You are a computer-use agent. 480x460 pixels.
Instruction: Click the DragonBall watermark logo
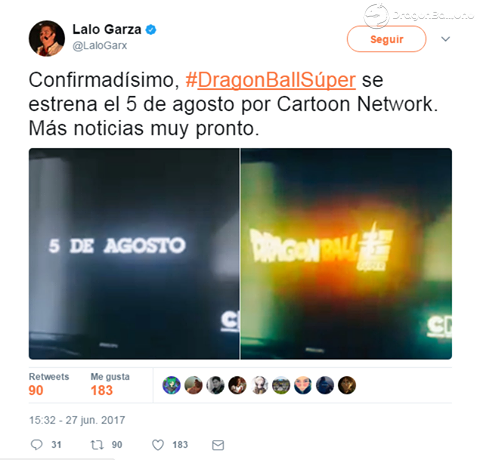pyautogui.click(x=419, y=16)
